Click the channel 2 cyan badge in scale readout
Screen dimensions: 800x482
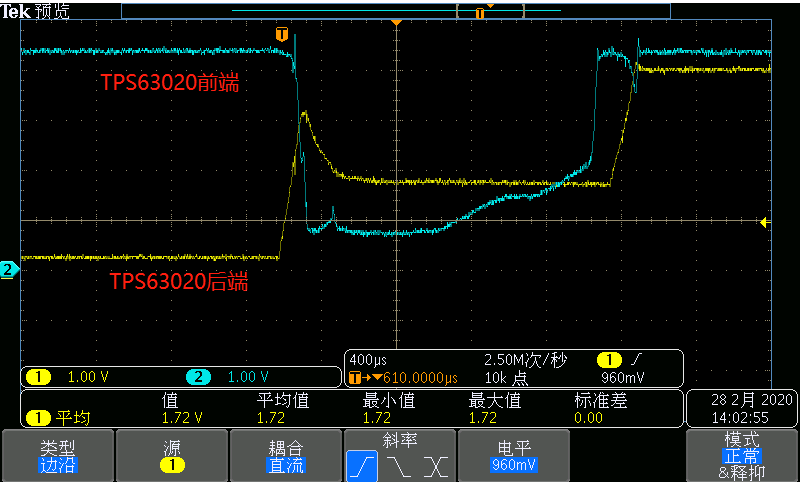198,377
